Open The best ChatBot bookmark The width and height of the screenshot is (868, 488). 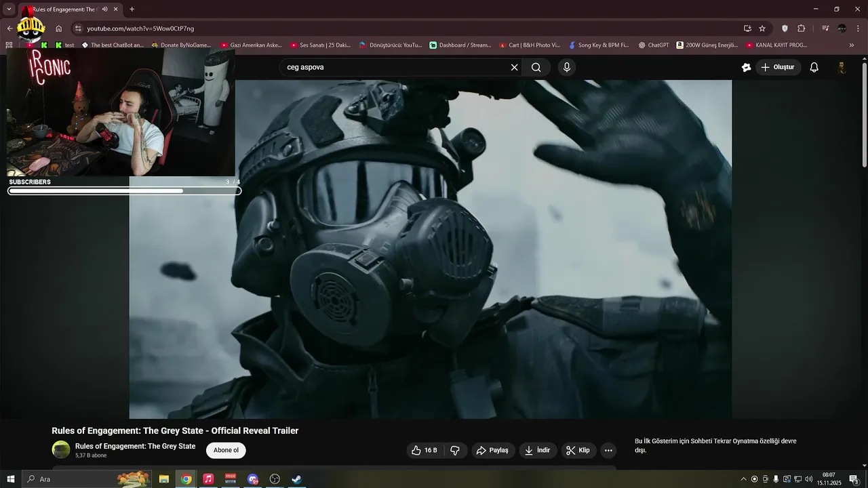[x=113, y=45]
